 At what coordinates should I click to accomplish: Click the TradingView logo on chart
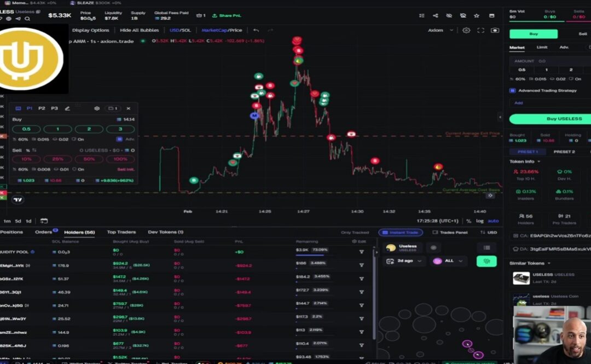tap(18, 200)
